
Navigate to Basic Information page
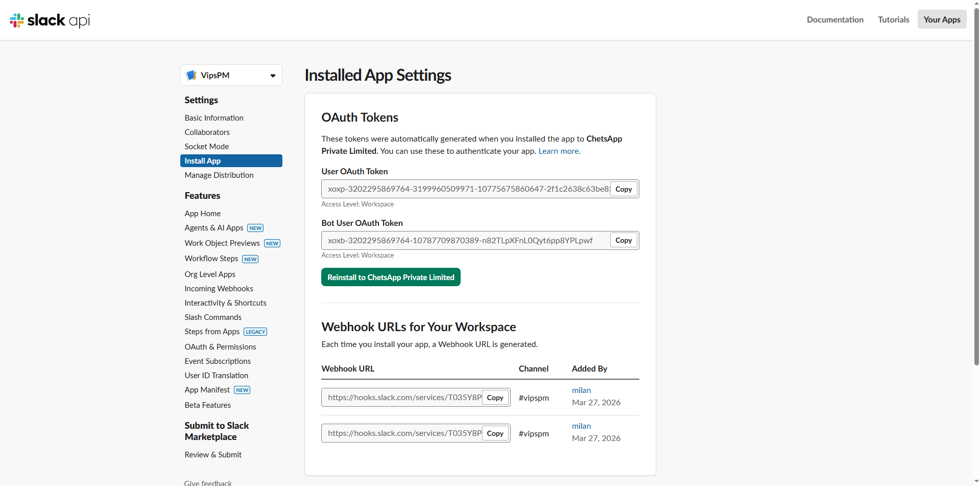214,118
